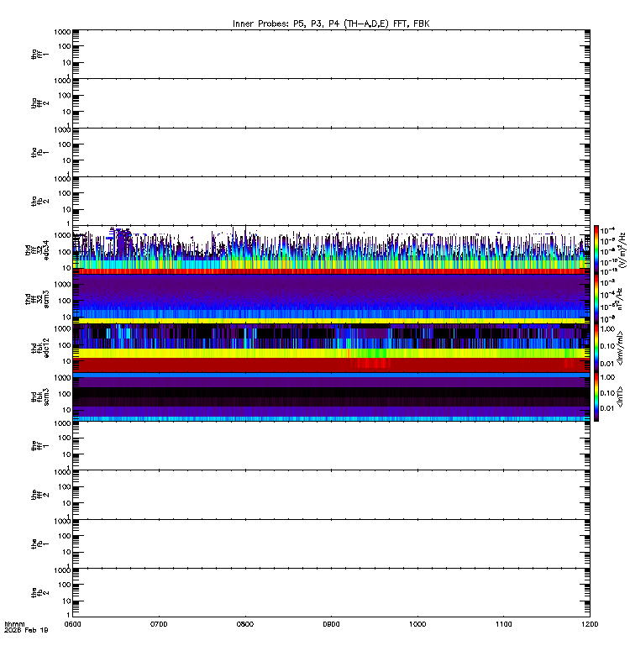Image resolution: width=630 pixels, height=672 pixels.
Task: Select the "1000" time axis label on bottom axis
Action: pyautogui.click(x=417, y=624)
